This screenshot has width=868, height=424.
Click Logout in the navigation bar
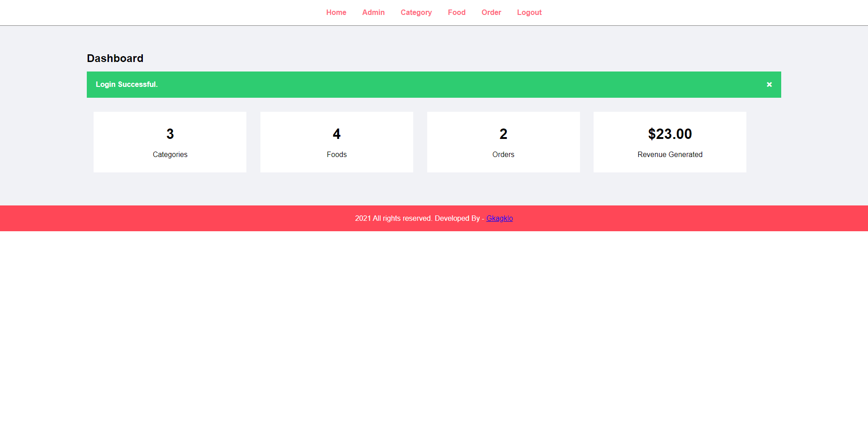(x=529, y=13)
